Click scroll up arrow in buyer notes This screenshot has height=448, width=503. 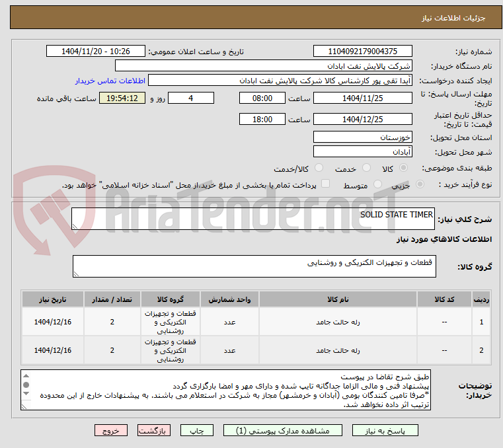26,376
